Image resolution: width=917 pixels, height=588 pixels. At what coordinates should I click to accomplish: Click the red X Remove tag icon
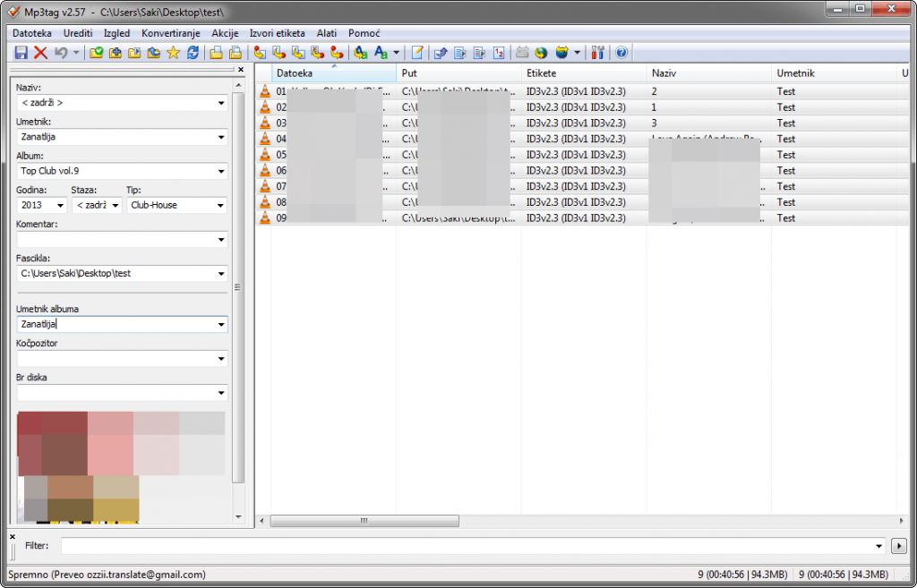tap(40, 53)
